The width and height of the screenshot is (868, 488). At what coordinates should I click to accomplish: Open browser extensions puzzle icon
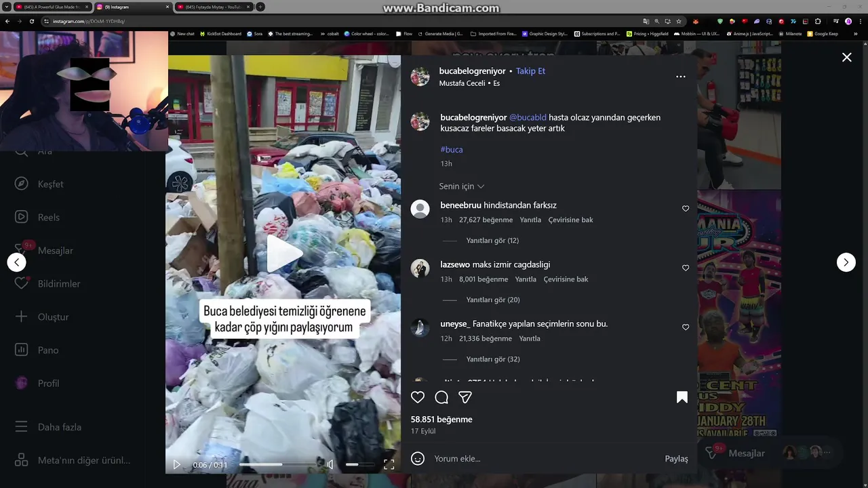tap(818, 21)
